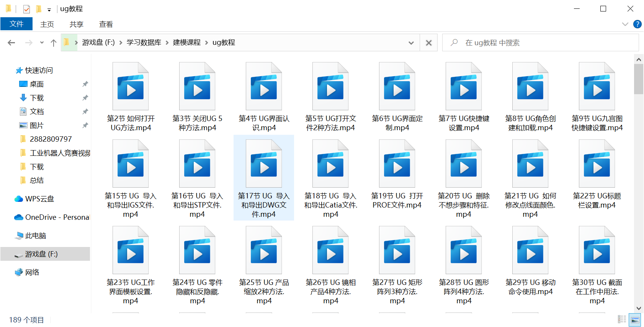The height and width of the screenshot is (327, 644).
Task: Click the Up one level arrow
Action: tap(54, 43)
